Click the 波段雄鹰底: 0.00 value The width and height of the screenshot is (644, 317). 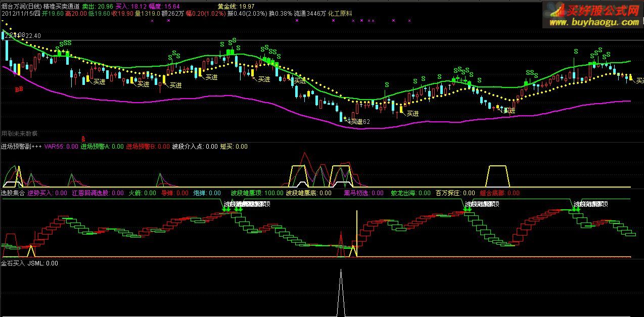309,193
